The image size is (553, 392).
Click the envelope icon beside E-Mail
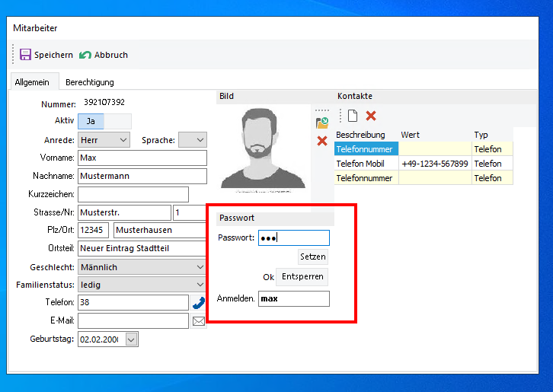point(198,321)
